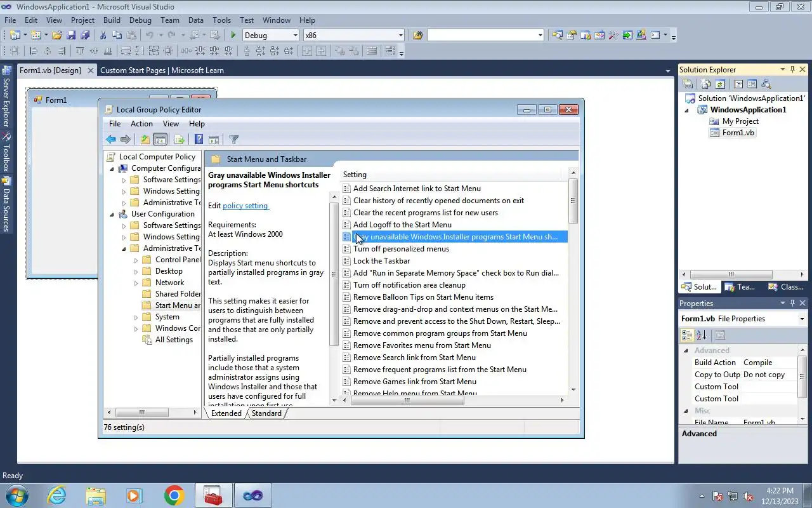The width and height of the screenshot is (812, 508).
Task: Click the Windows Start button
Action: 16,495
